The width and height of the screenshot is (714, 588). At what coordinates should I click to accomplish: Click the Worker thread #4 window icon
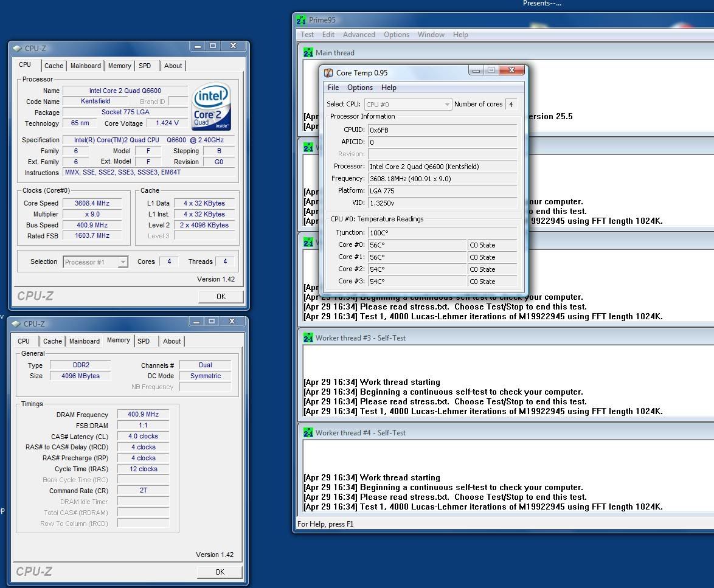click(x=308, y=433)
